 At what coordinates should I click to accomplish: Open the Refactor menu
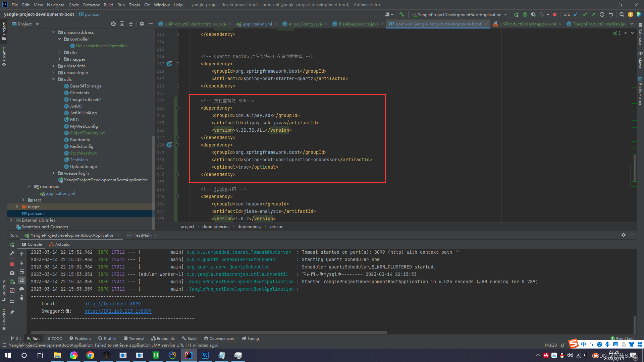(x=91, y=5)
